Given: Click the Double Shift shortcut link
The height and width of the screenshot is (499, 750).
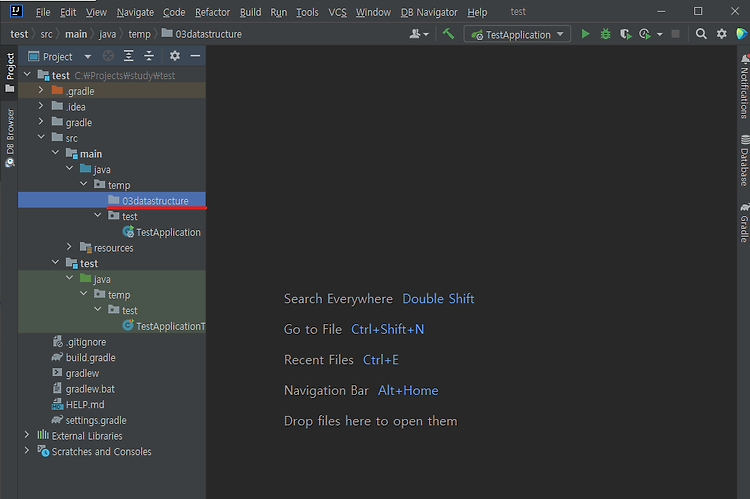Looking at the screenshot, I should (438, 299).
